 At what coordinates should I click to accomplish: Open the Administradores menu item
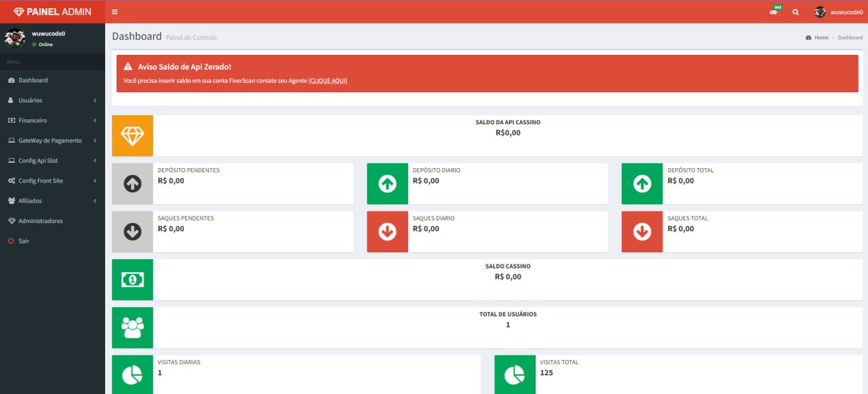(40, 221)
